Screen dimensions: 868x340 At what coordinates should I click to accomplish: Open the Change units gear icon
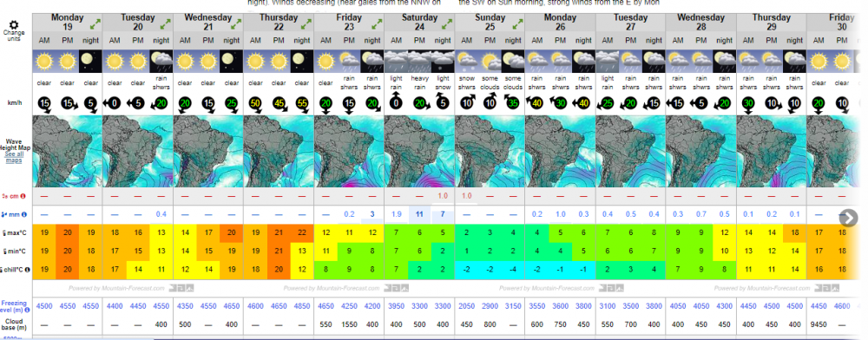coord(14,24)
